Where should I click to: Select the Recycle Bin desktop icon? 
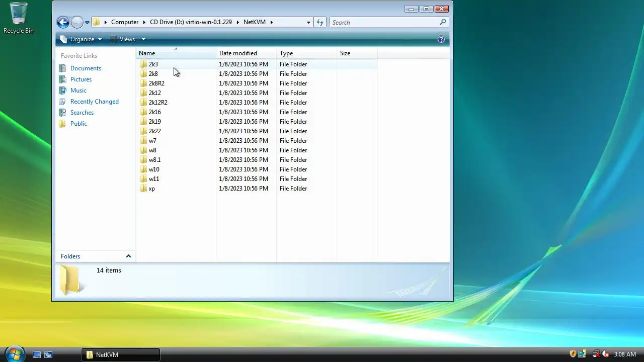pyautogui.click(x=19, y=18)
